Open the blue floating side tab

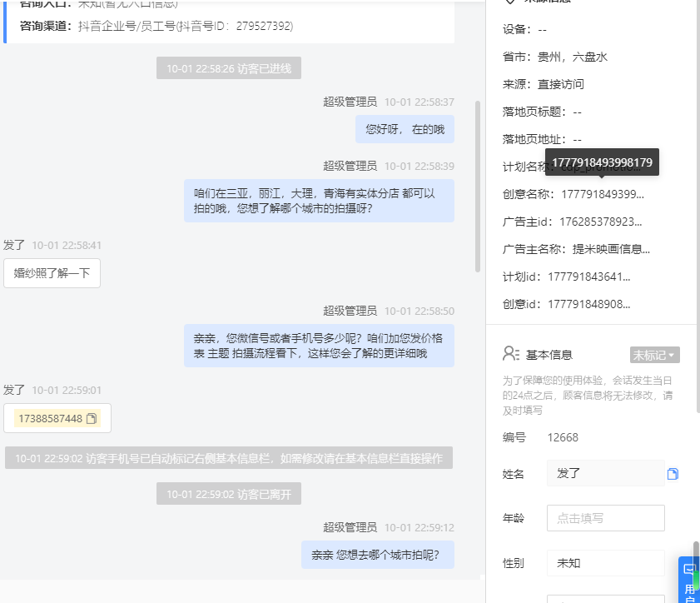[689, 580]
